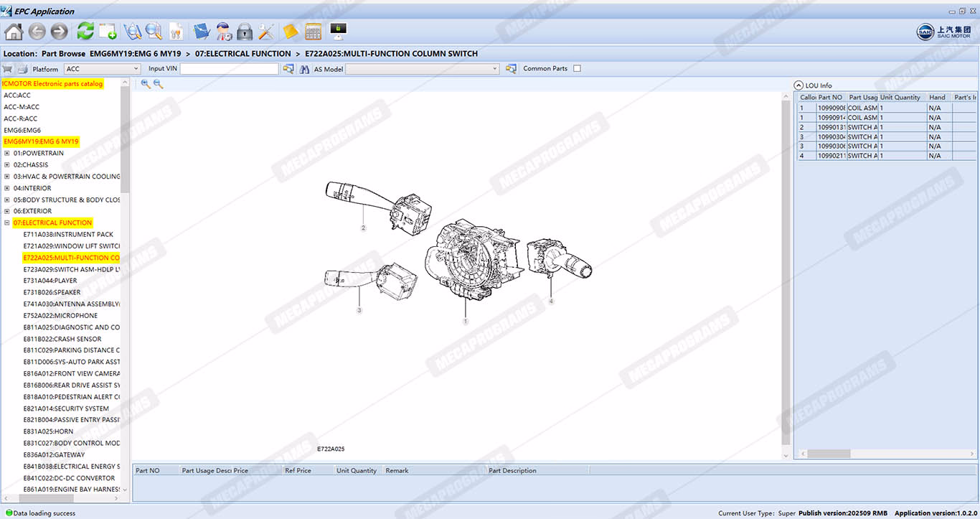Click inside the Input VIN field

[x=229, y=69]
